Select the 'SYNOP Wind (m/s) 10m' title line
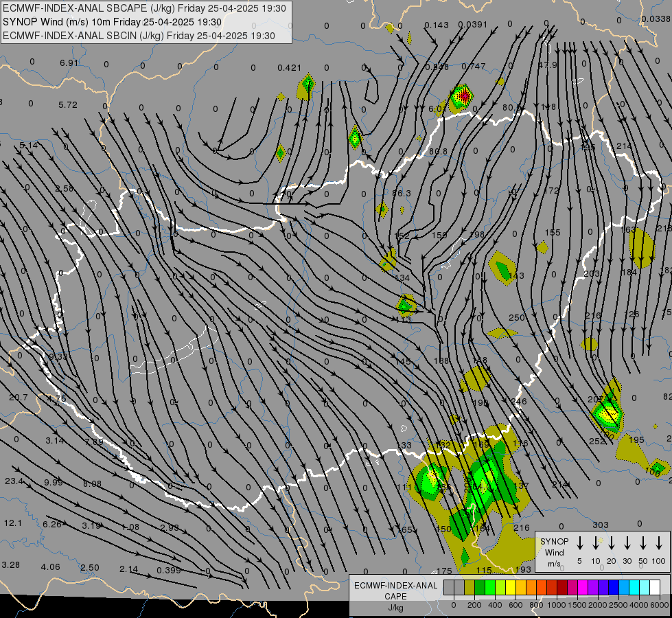Screen dimensions: 672x618 [x=113, y=22]
